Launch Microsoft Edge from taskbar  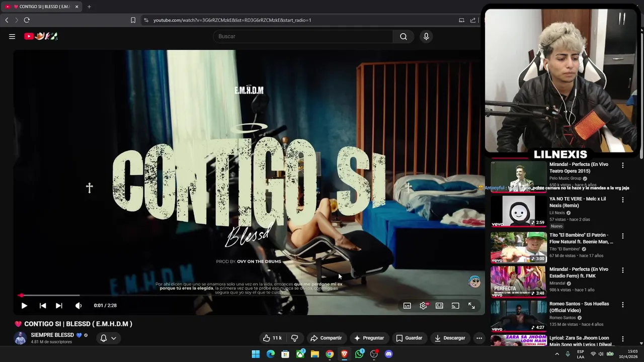pos(271,354)
